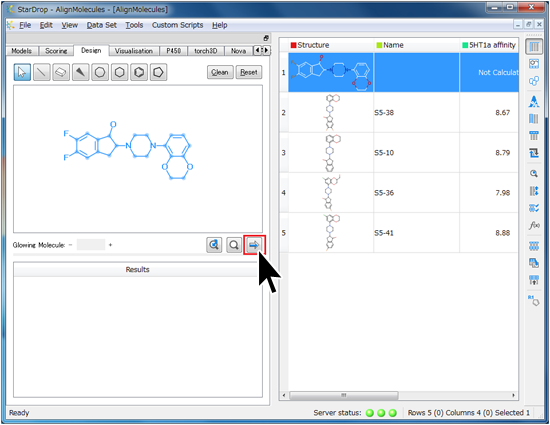This screenshot has width=550, height=425.
Task: Select the wedge bond tool
Action: point(81,72)
